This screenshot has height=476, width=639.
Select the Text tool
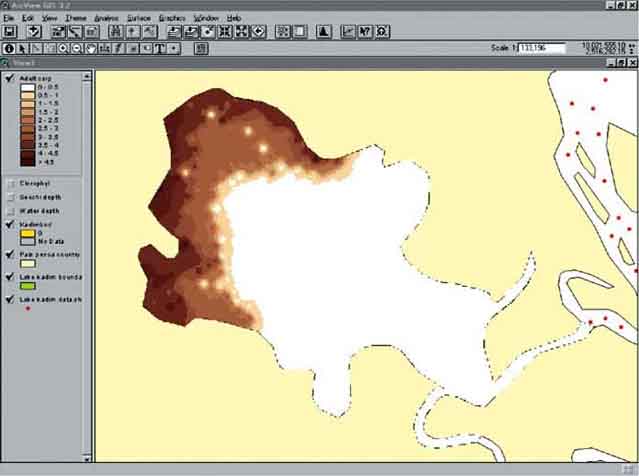(x=160, y=47)
